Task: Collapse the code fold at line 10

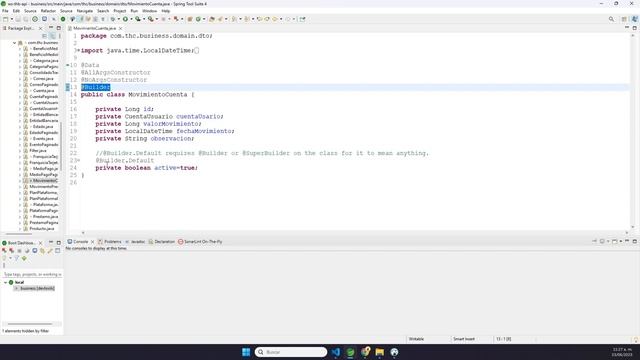Action: tap(68, 65)
